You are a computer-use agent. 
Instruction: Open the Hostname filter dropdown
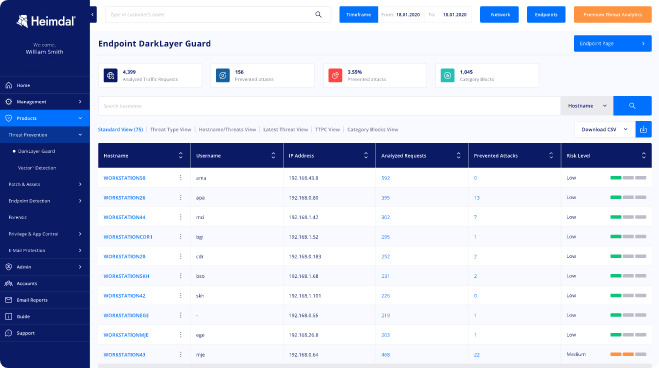pyautogui.click(x=587, y=106)
